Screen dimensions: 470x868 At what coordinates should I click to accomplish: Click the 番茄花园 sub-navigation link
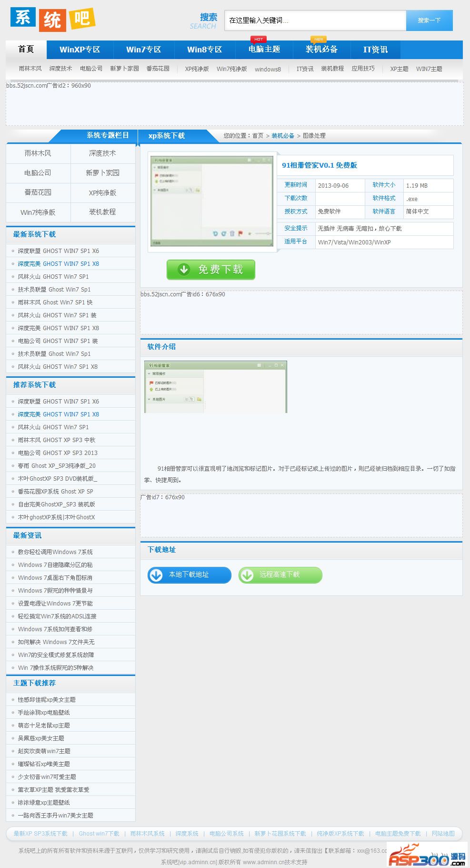pos(158,69)
